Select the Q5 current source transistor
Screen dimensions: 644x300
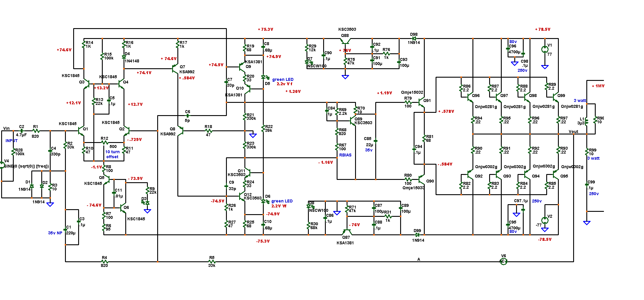coord(107,179)
